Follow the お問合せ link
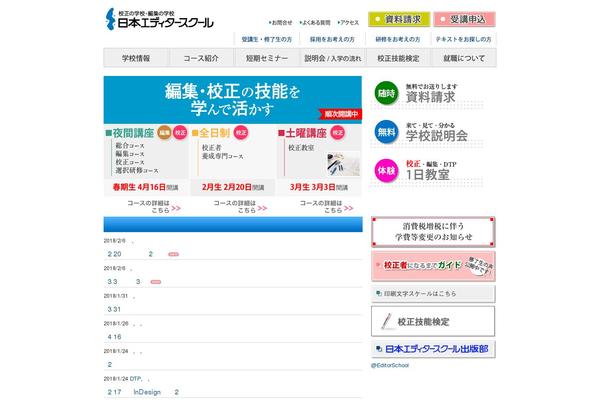This screenshot has width=600, height=400. point(281,23)
